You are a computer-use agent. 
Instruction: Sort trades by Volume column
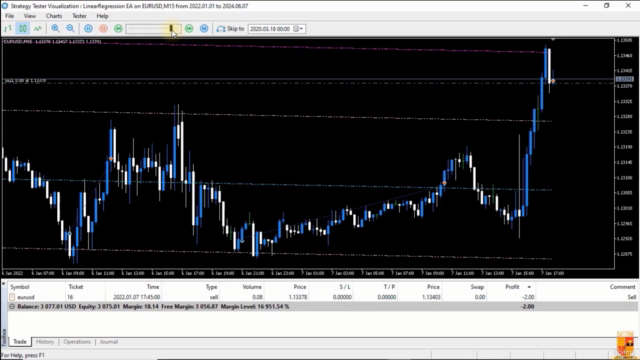242,287
